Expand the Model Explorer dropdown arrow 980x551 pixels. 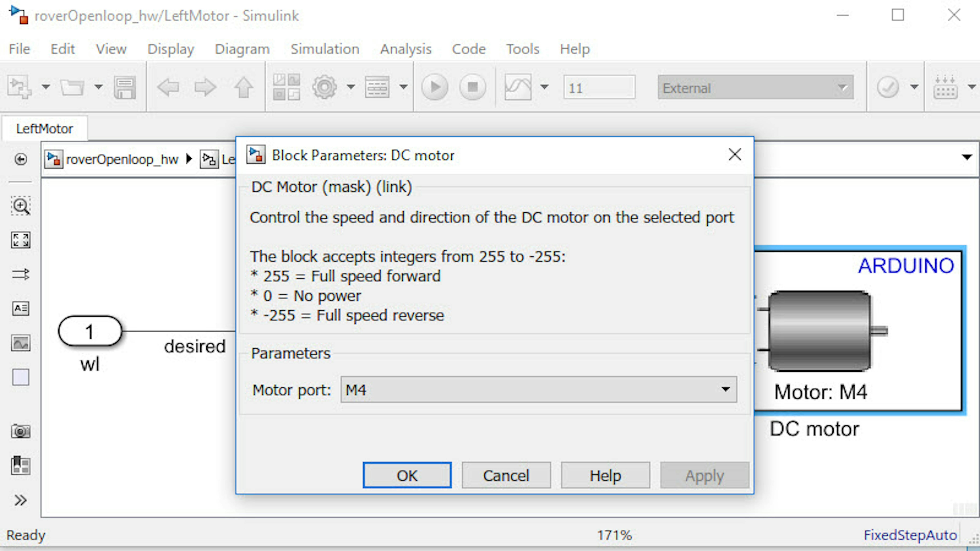click(x=404, y=87)
